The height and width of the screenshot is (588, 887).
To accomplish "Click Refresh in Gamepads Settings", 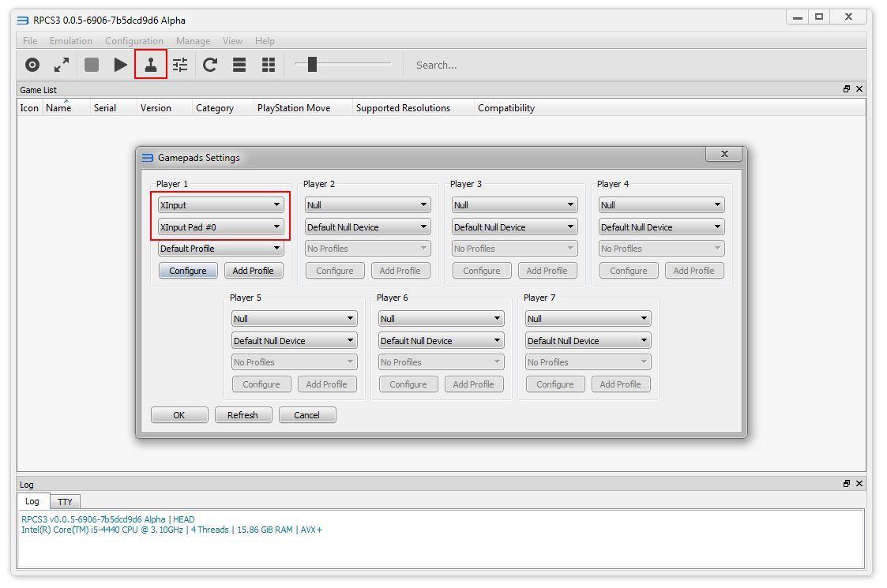I will click(242, 415).
